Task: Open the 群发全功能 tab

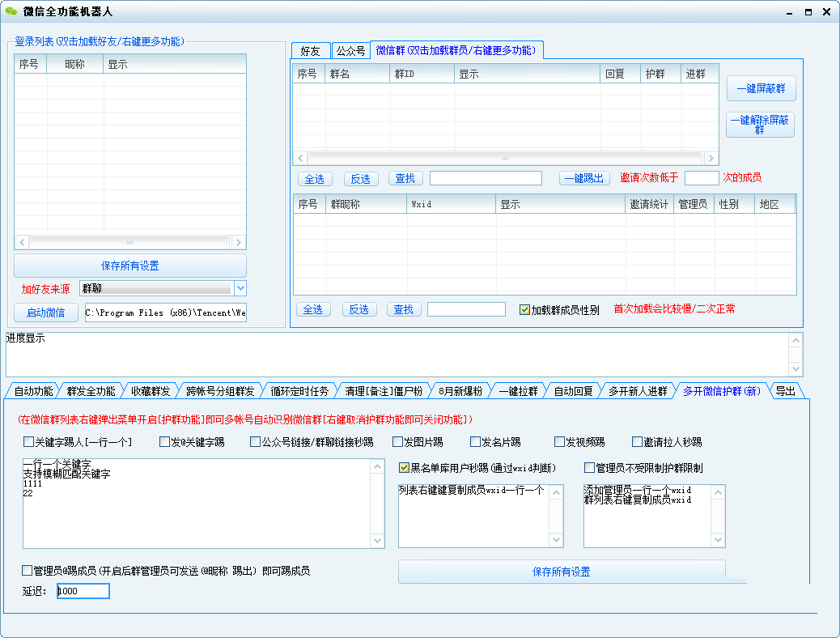Action: [x=91, y=391]
